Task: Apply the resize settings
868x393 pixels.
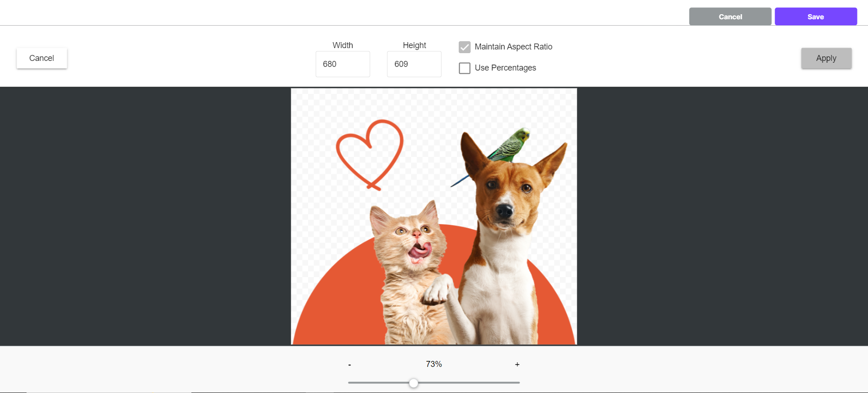Action: click(x=826, y=58)
